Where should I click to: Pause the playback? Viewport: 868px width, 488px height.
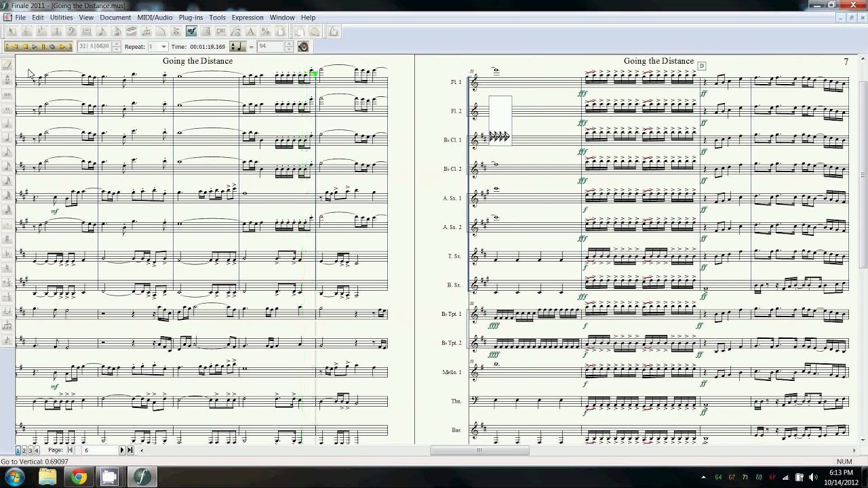click(x=43, y=46)
